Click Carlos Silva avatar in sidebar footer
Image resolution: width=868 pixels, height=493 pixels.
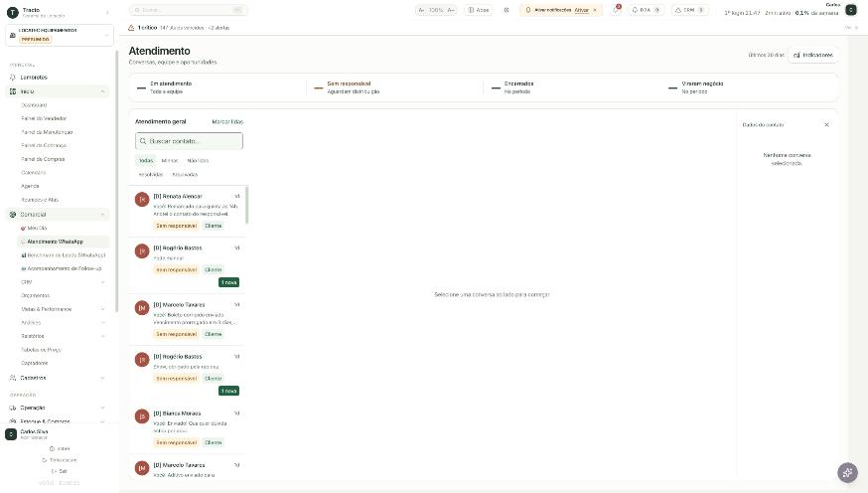pyautogui.click(x=11, y=434)
